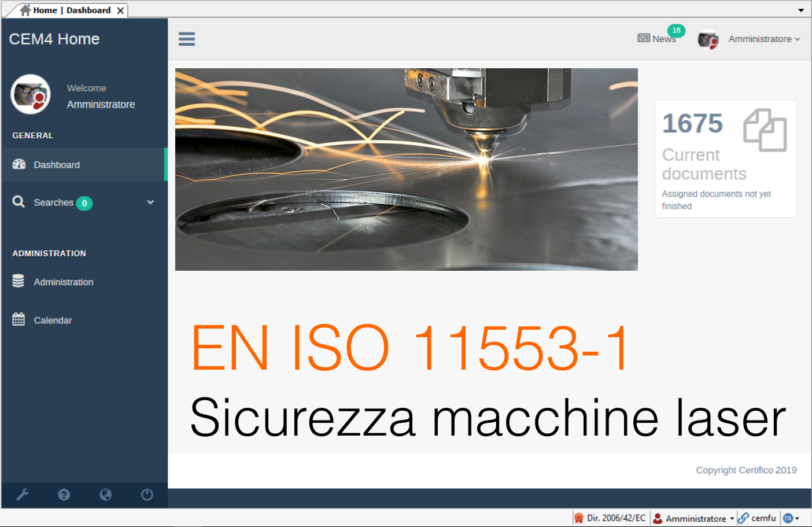Click the help question mark icon
Image resolution: width=812 pixels, height=527 pixels.
click(64, 495)
